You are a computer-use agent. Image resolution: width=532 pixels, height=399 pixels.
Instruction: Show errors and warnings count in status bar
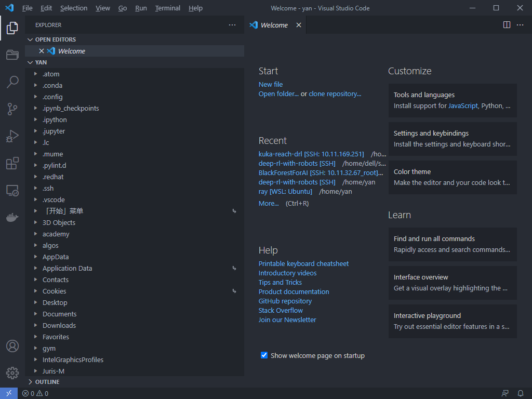[x=35, y=393]
